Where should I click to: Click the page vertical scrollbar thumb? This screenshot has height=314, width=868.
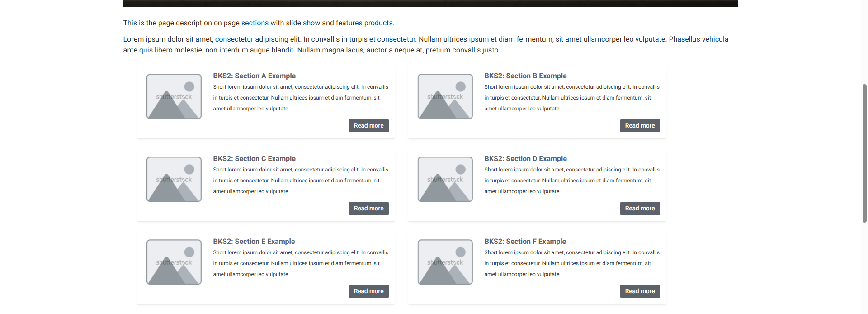tap(864, 153)
